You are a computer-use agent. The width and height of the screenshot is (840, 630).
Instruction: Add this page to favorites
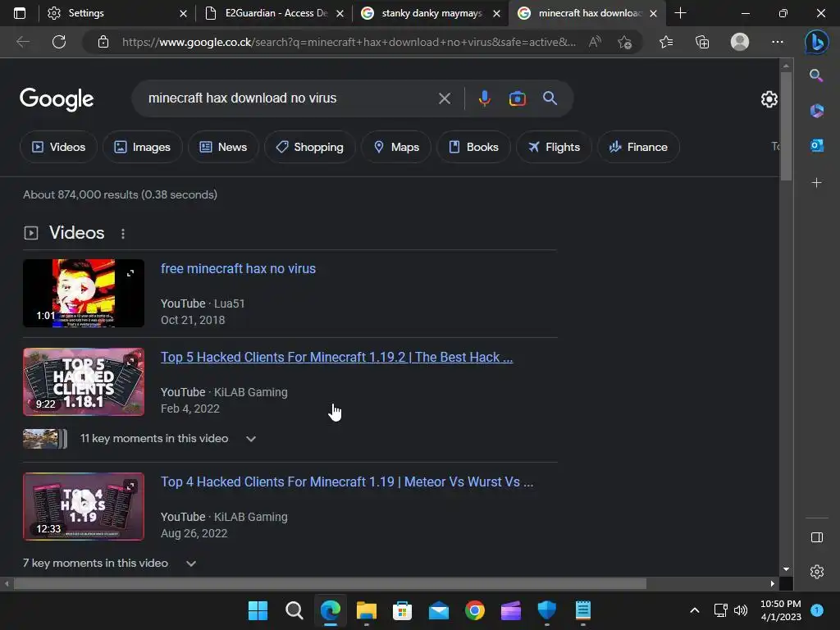pyautogui.click(x=624, y=42)
